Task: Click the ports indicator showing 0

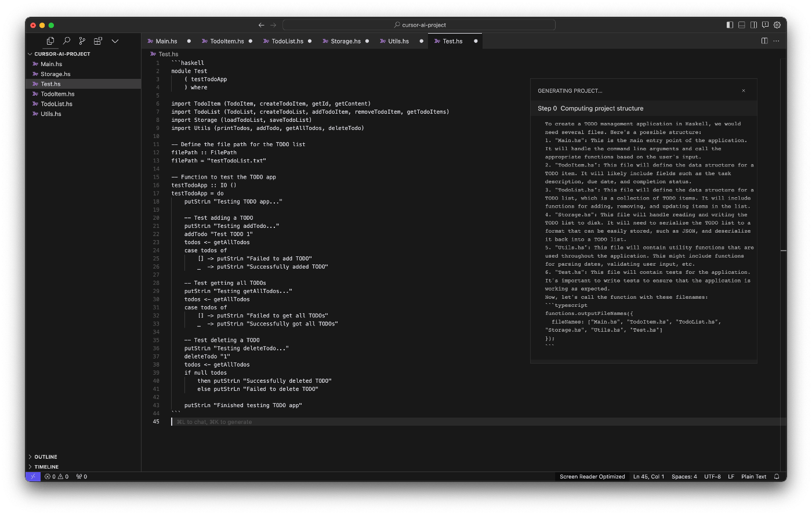Action: [x=82, y=477]
